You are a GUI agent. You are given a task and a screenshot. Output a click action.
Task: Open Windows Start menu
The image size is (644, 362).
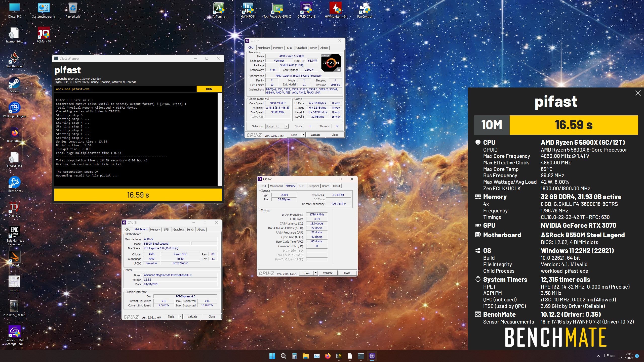coord(272,356)
